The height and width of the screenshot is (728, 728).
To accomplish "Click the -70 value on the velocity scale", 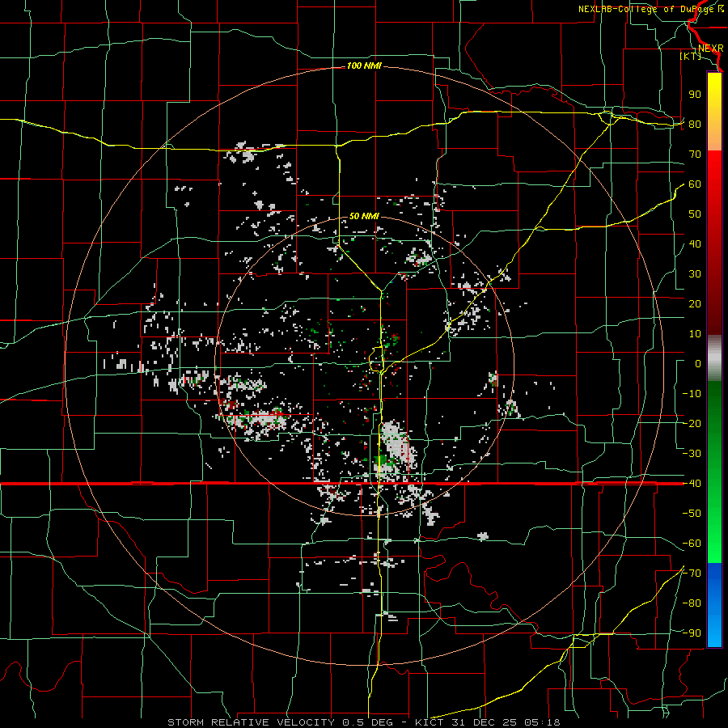I will coord(692,573).
